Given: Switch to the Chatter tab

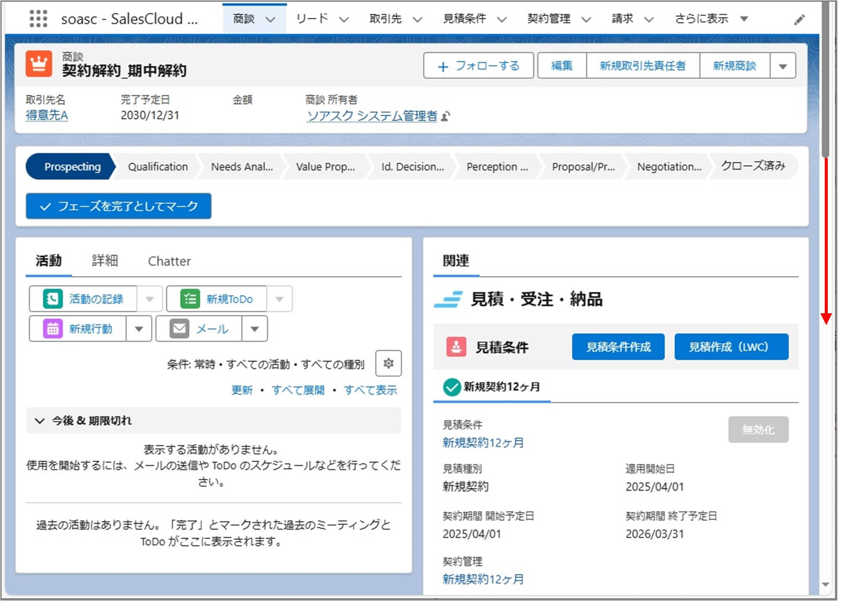Looking at the screenshot, I should point(169,261).
